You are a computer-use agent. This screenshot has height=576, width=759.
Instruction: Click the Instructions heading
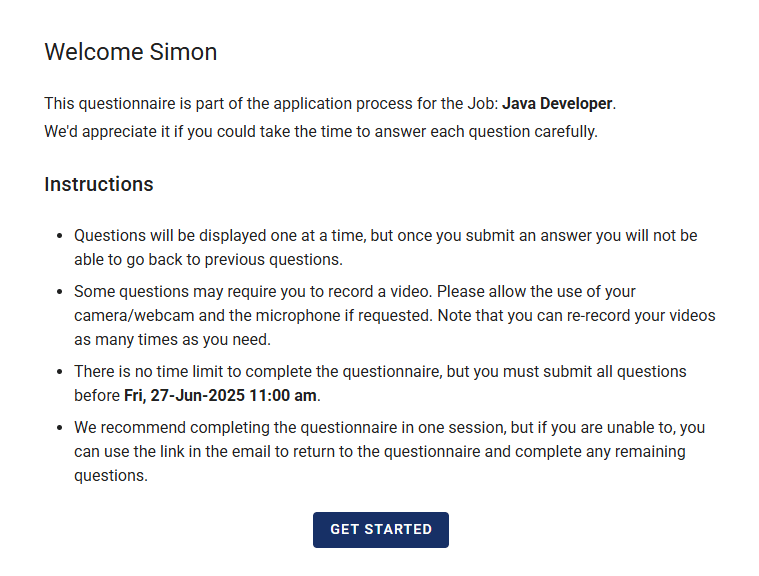pyautogui.click(x=99, y=185)
